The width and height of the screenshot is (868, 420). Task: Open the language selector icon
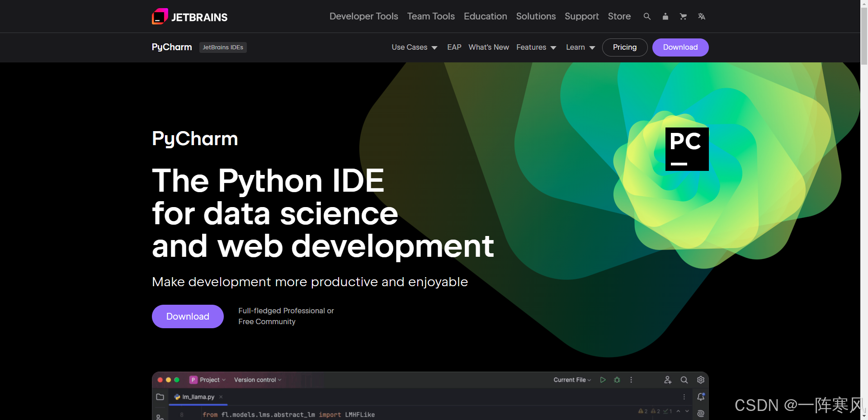pos(701,16)
